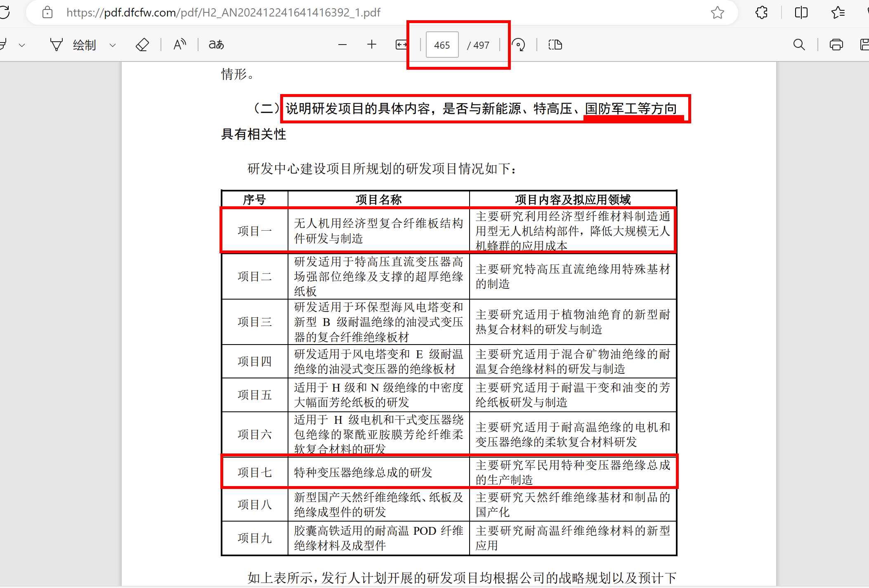Click the browser refresh icon
The width and height of the screenshot is (869, 588).
[4, 12]
